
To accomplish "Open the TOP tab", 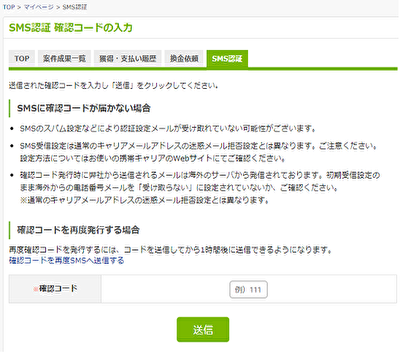I will [22, 58].
